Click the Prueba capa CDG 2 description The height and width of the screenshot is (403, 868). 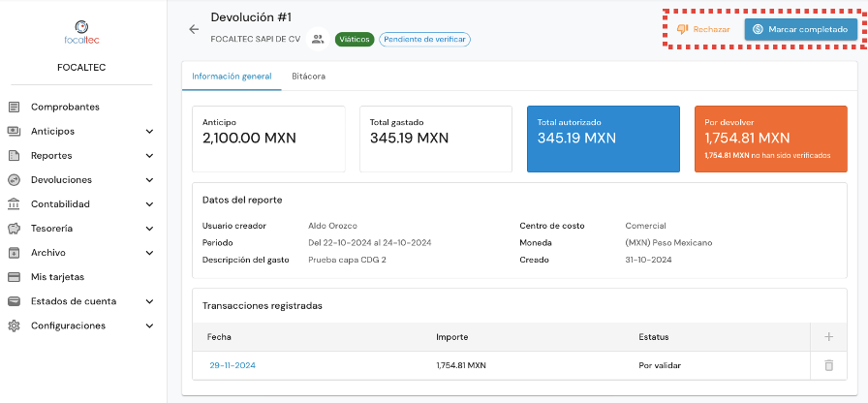pyautogui.click(x=347, y=260)
